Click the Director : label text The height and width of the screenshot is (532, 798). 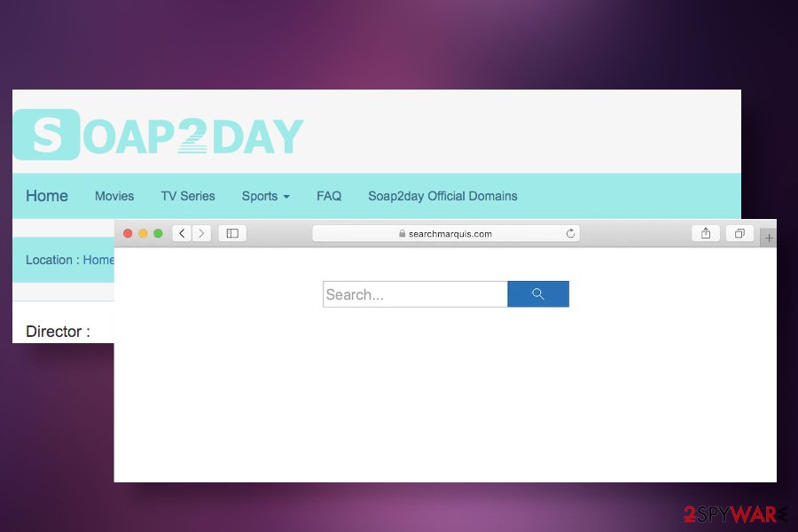(58, 332)
